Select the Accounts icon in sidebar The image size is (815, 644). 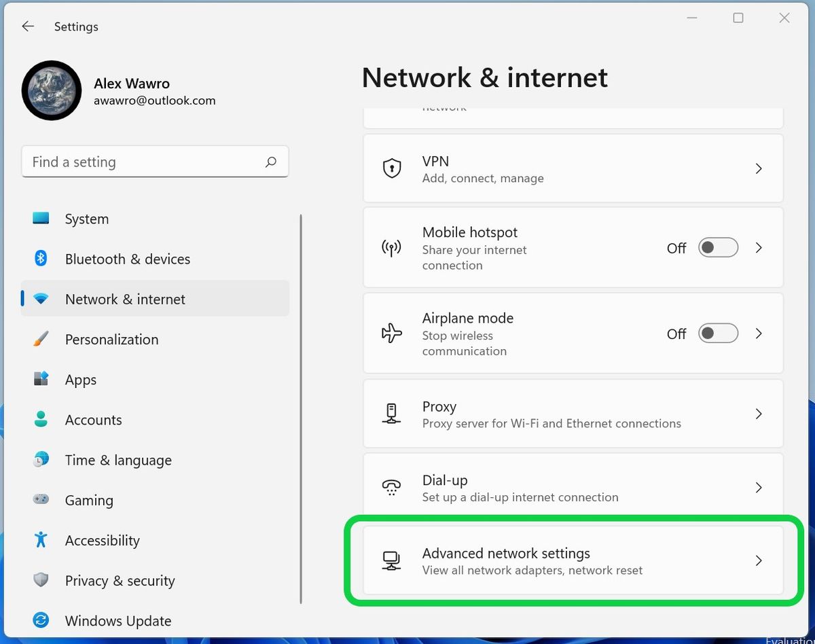[x=41, y=420]
